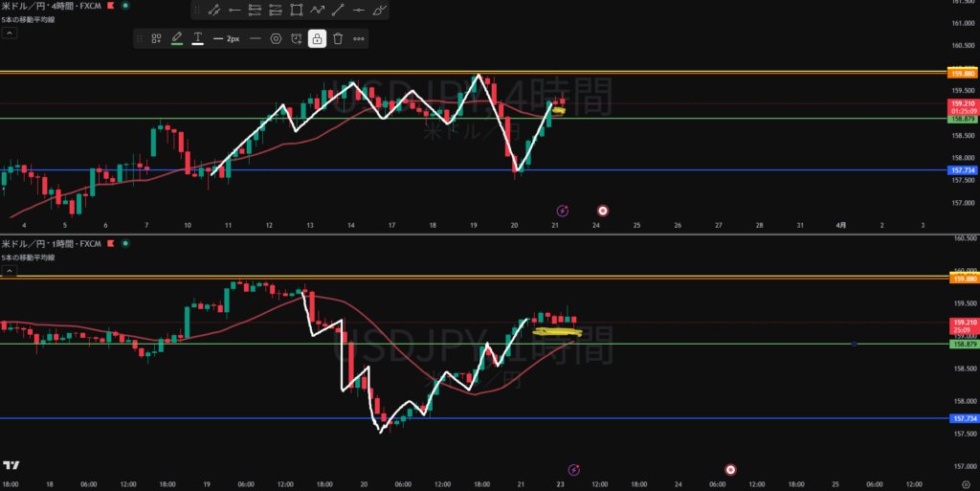980x491 pixels.
Task: Toggle the lock on the selected drawing
Action: pos(317,38)
